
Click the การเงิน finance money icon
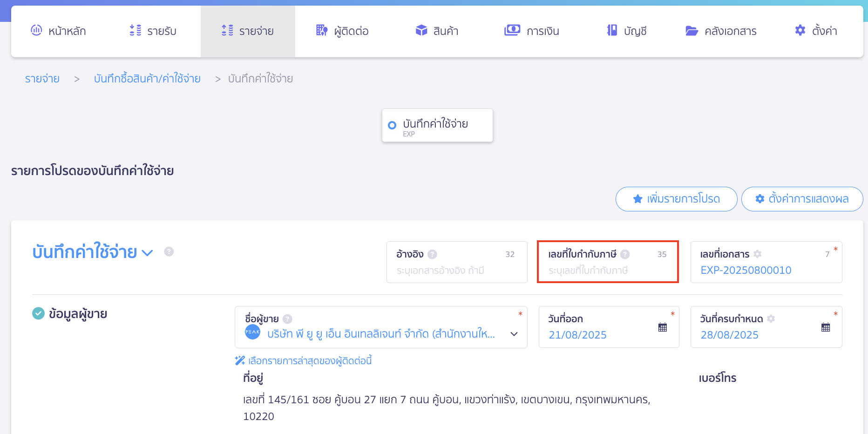pyautogui.click(x=511, y=30)
